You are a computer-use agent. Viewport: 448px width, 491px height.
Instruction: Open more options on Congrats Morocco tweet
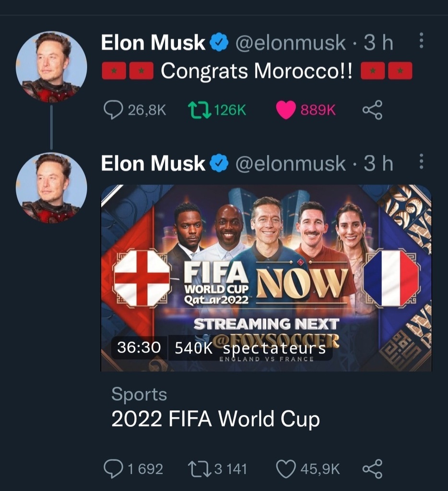(x=421, y=41)
